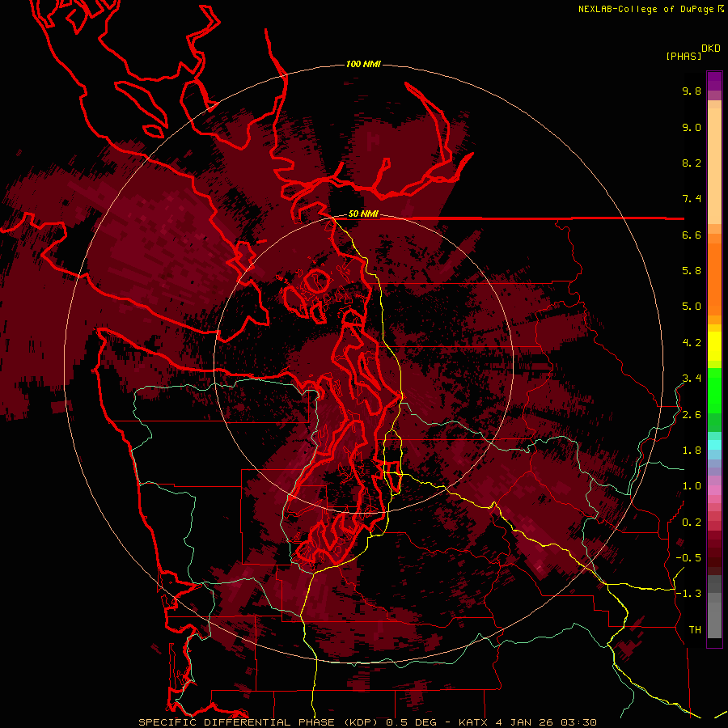Click the 100 NMI range ring label

coord(363,64)
